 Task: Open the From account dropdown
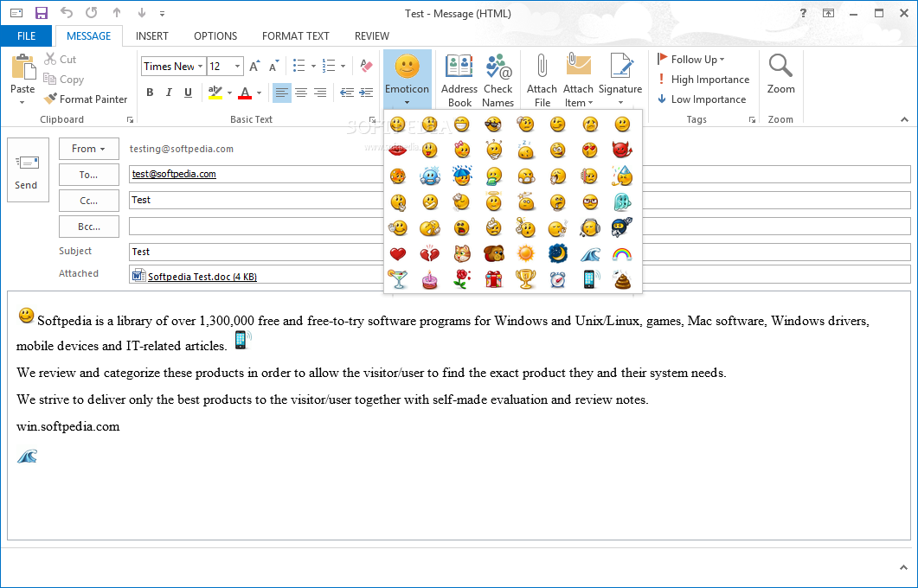[x=89, y=149]
